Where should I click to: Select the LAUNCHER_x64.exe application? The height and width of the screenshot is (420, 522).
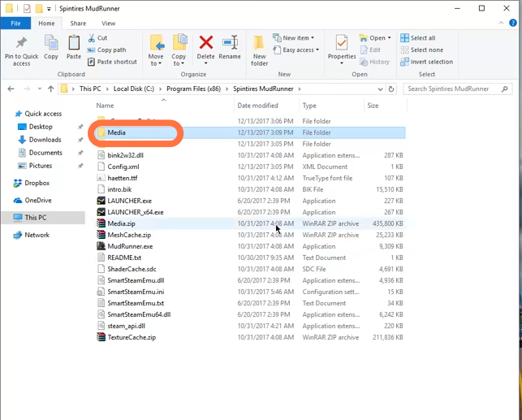pos(250,212)
